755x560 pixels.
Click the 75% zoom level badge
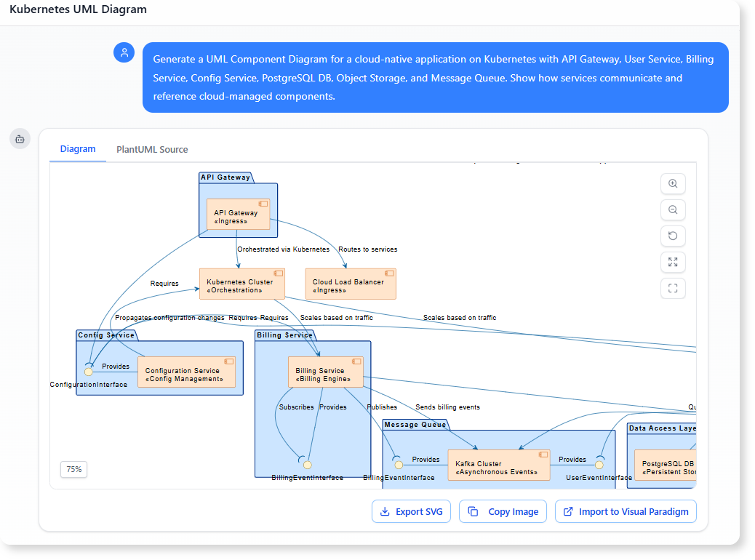(x=73, y=470)
